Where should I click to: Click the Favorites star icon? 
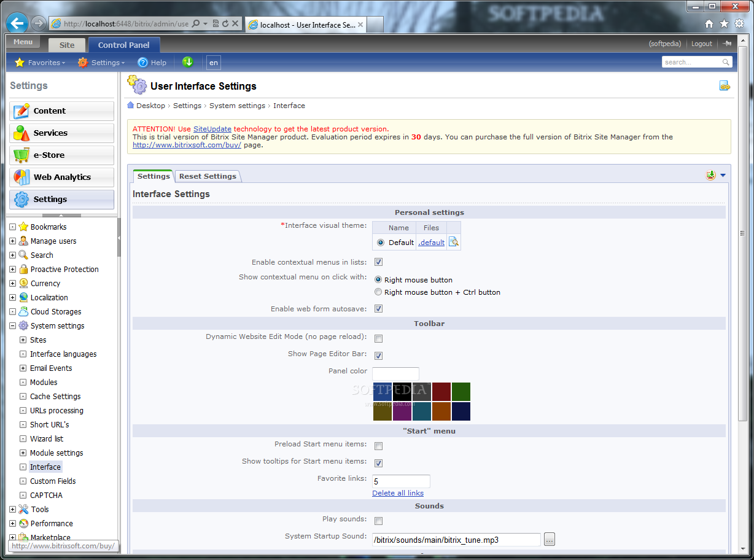pos(20,62)
